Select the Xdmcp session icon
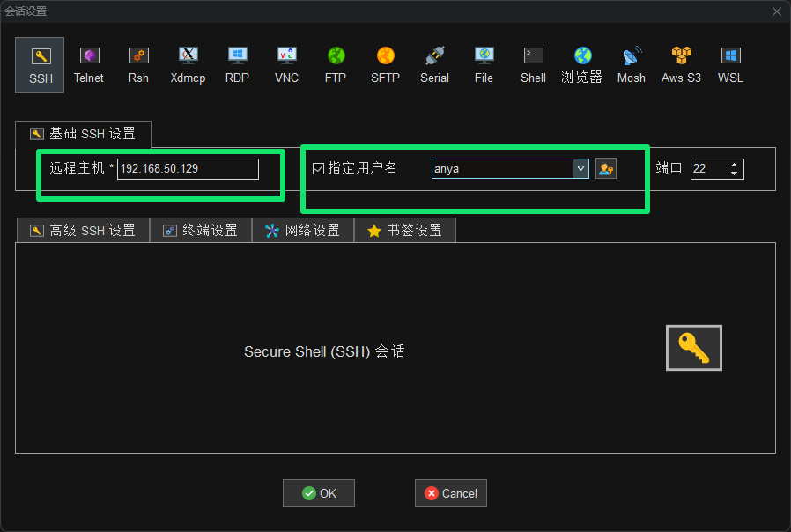The height and width of the screenshot is (532, 791). tap(188, 64)
